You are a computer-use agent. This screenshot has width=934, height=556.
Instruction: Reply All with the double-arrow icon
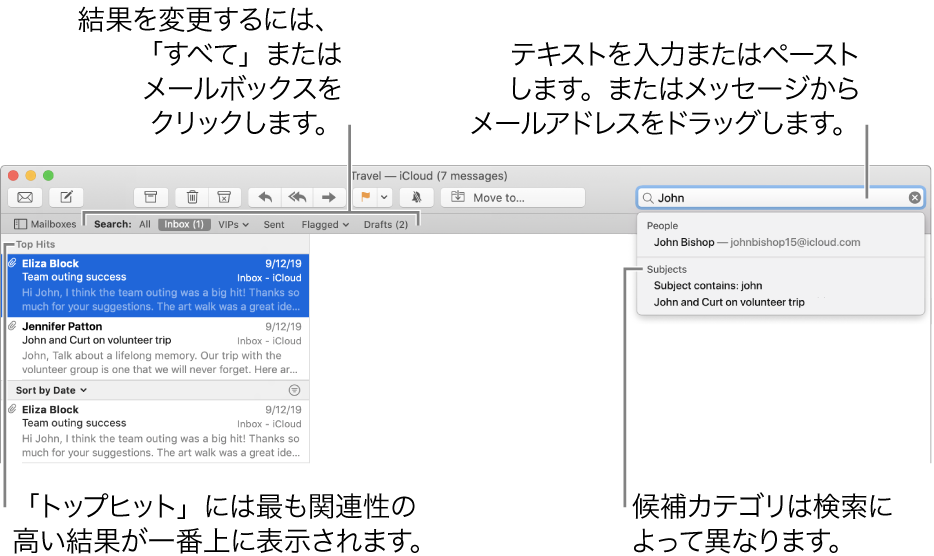coord(297,197)
